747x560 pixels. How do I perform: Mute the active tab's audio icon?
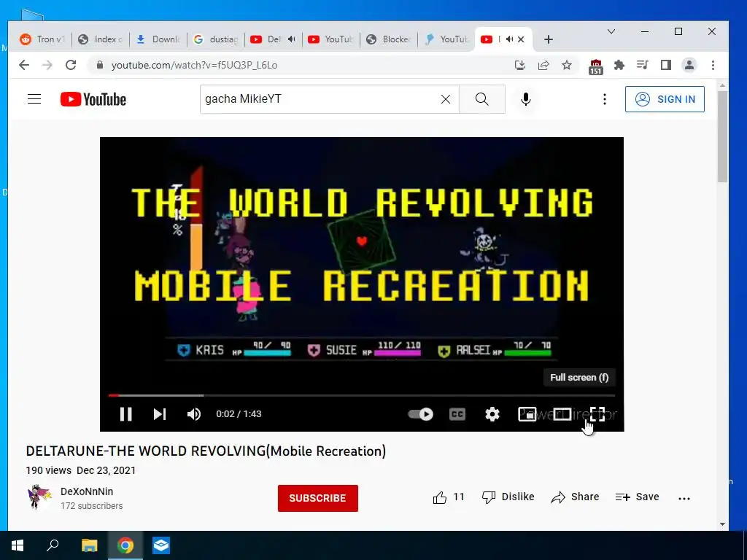[x=509, y=39]
